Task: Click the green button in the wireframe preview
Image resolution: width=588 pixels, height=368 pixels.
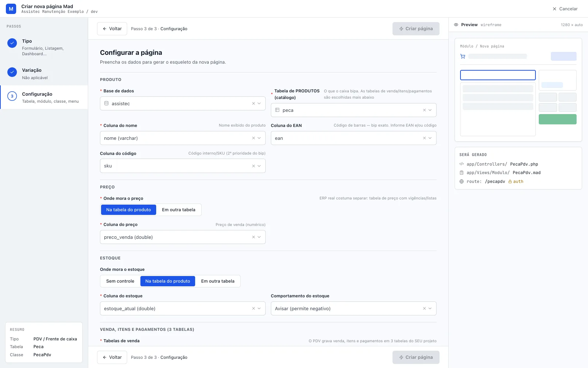Action: coord(557,119)
